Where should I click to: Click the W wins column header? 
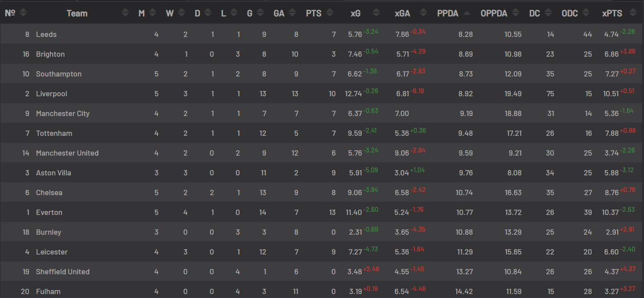tap(170, 14)
